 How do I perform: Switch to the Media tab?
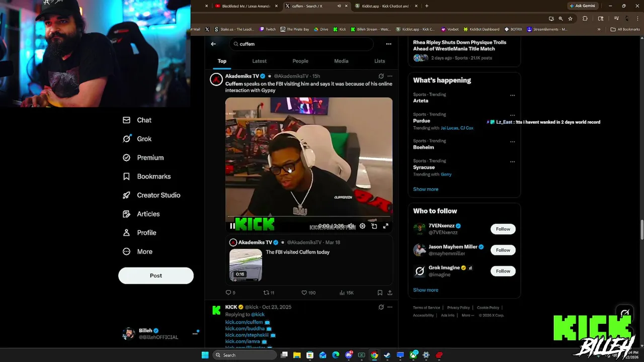point(341,61)
